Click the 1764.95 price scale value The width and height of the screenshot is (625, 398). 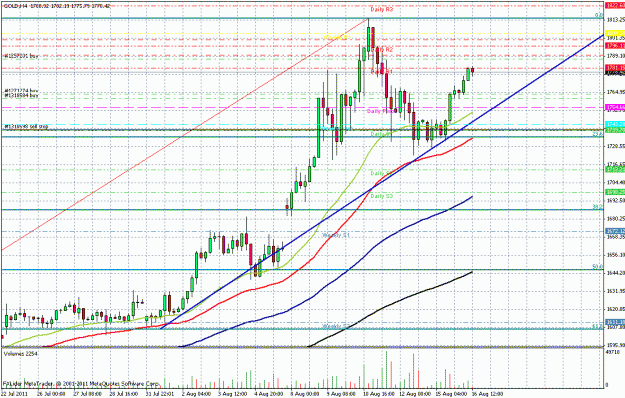point(615,92)
